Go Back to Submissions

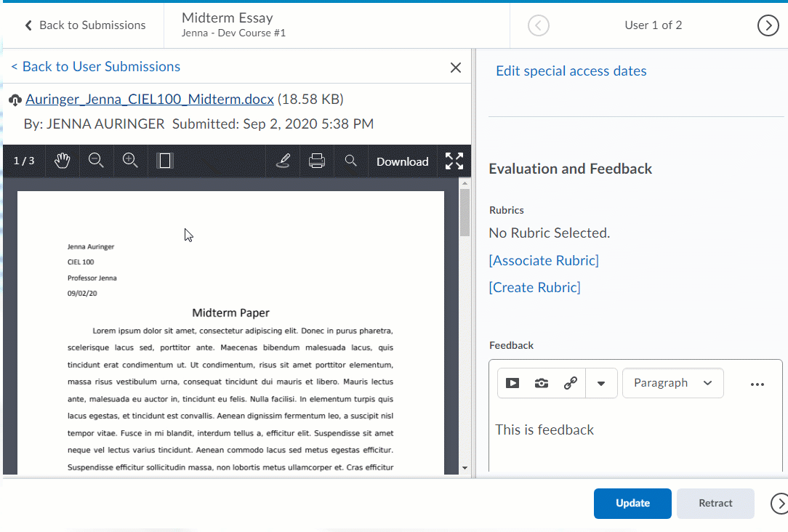(x=86, y=25)
